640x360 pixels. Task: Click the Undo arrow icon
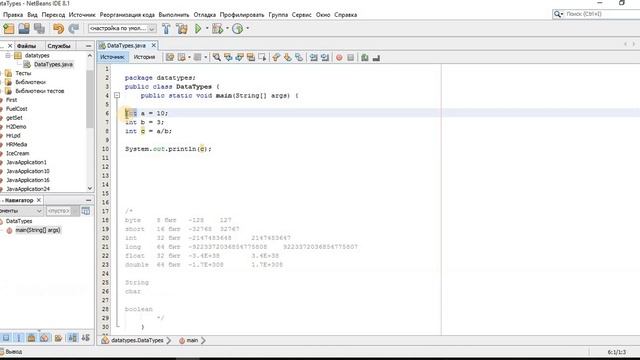coord(58,29)
